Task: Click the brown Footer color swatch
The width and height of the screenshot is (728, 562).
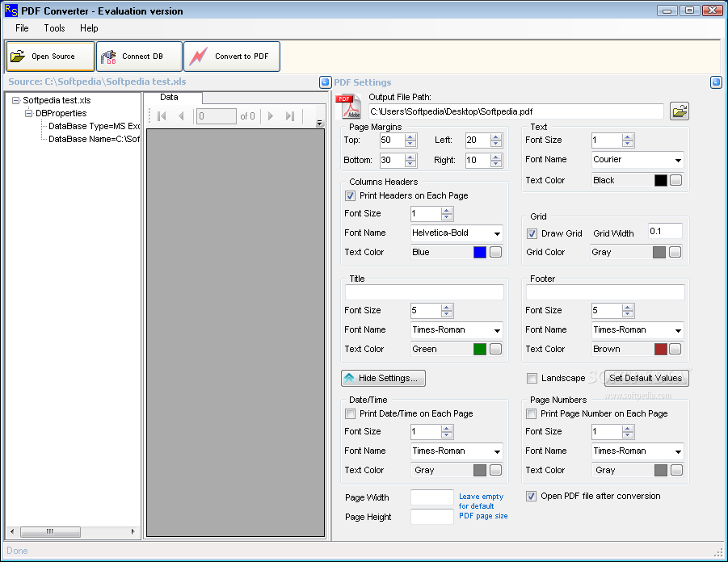Action: coord(661,349)
